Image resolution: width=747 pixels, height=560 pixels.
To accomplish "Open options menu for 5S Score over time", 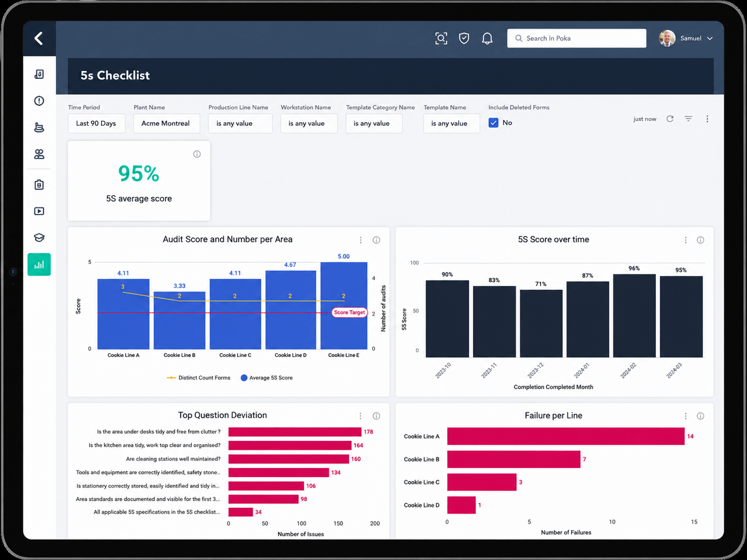I will click(x=686, y=240).
